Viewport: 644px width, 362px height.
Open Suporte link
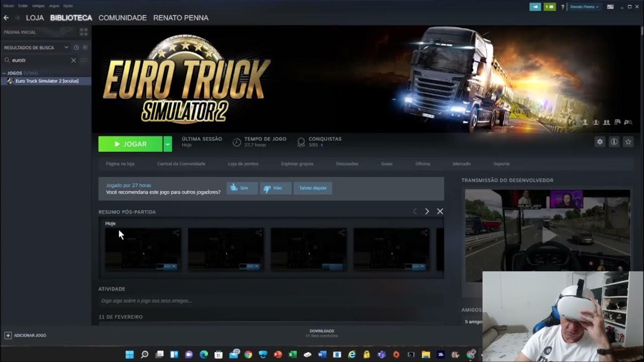tap(502, 163)
